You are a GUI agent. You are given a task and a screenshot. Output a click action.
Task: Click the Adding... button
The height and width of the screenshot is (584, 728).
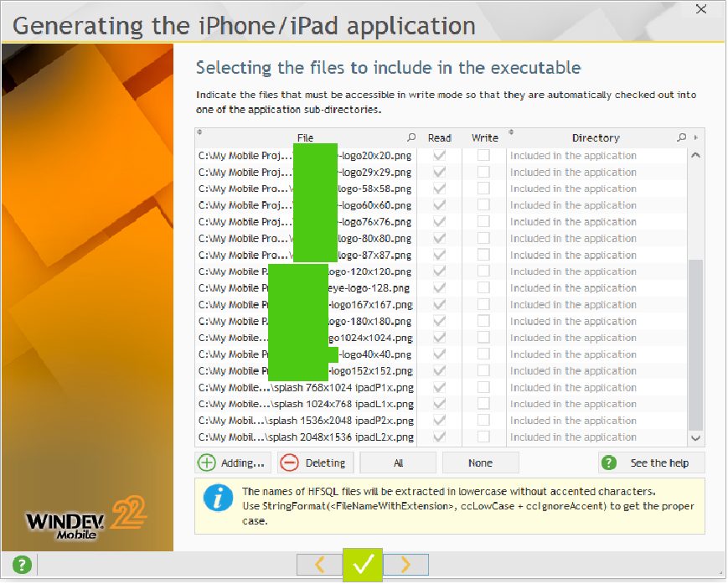pos(233,463)
